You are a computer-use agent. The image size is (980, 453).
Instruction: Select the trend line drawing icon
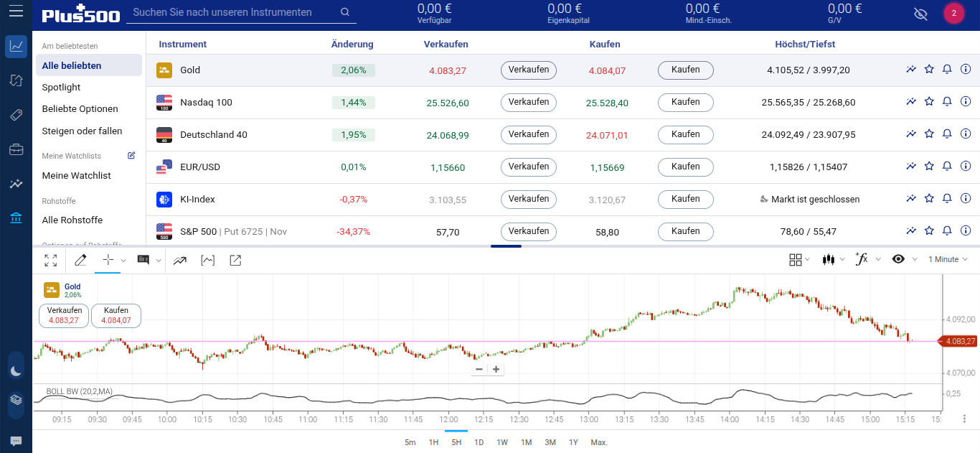[179, 260]
